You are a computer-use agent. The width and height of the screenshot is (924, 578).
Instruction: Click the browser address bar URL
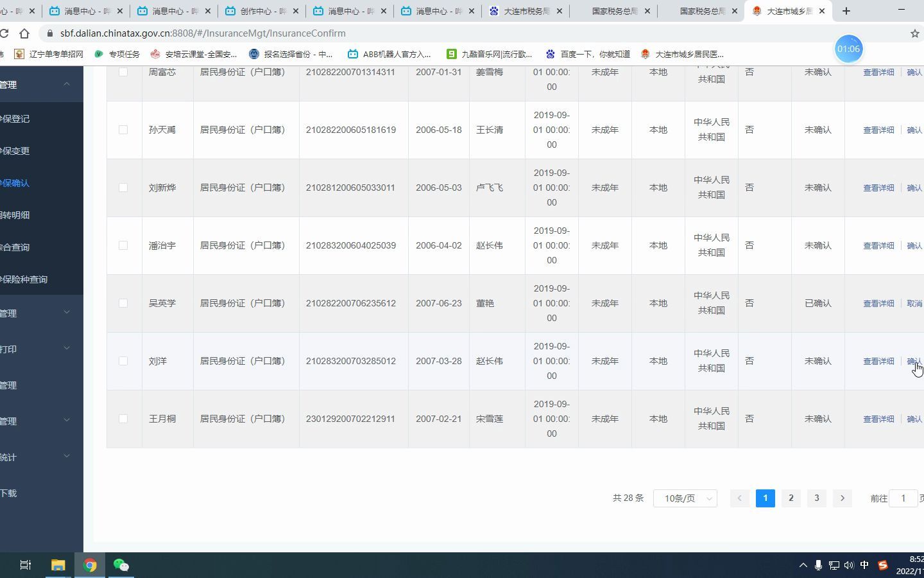tap(203, 33)
